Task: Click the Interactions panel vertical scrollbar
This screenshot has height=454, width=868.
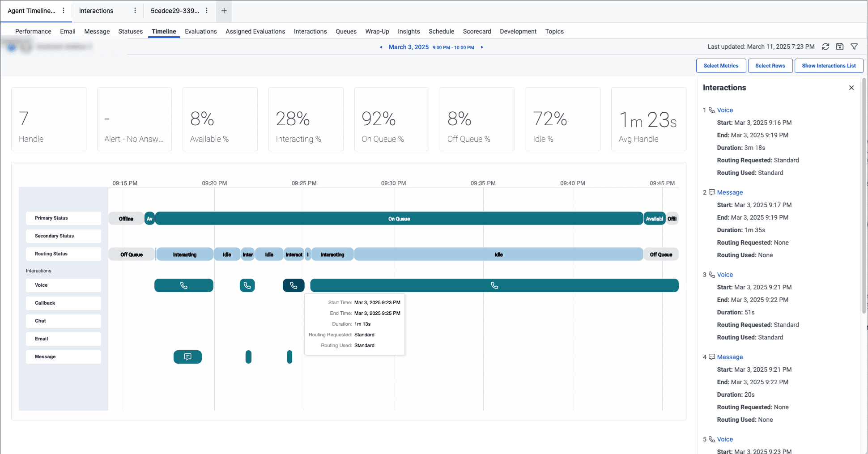Action: coord(864,197)
